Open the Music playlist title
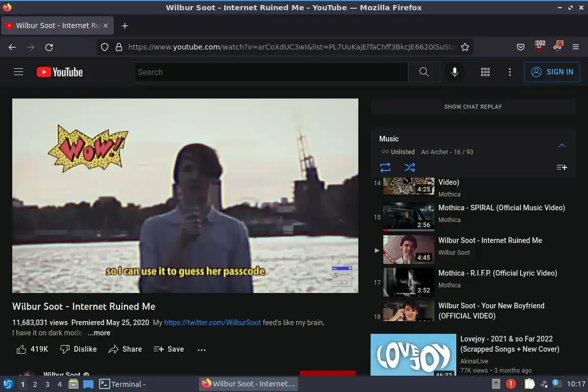The image size is (588, 392). click(389, 139)
